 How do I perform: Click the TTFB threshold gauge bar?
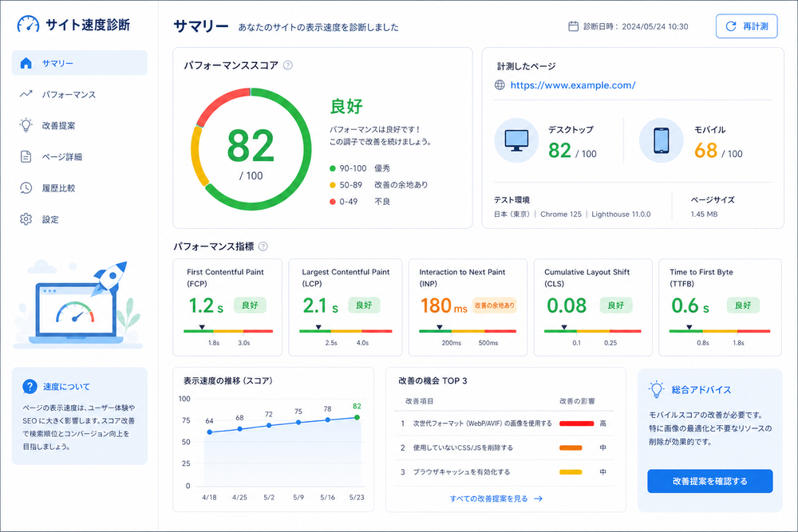(x=720, y=331)
